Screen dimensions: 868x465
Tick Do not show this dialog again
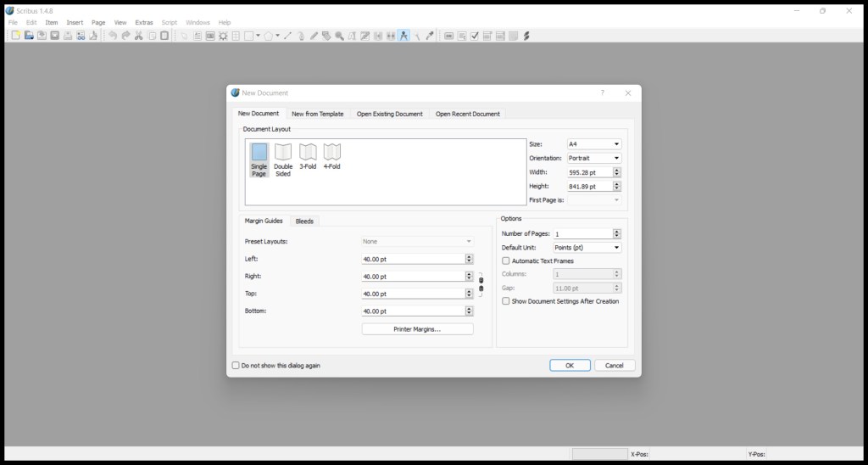coord(236,366)
